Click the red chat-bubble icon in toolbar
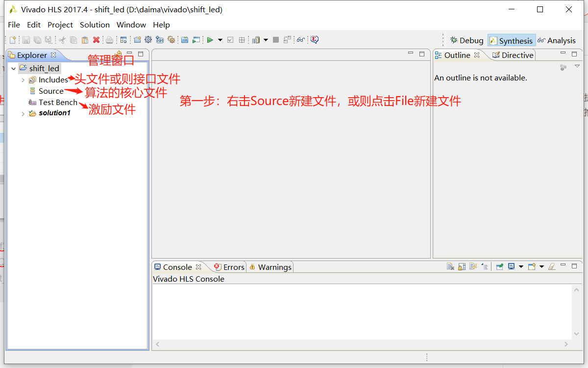The height and width of the screenshot is (368, 588). pyautogui.click(x=314, y=40)
